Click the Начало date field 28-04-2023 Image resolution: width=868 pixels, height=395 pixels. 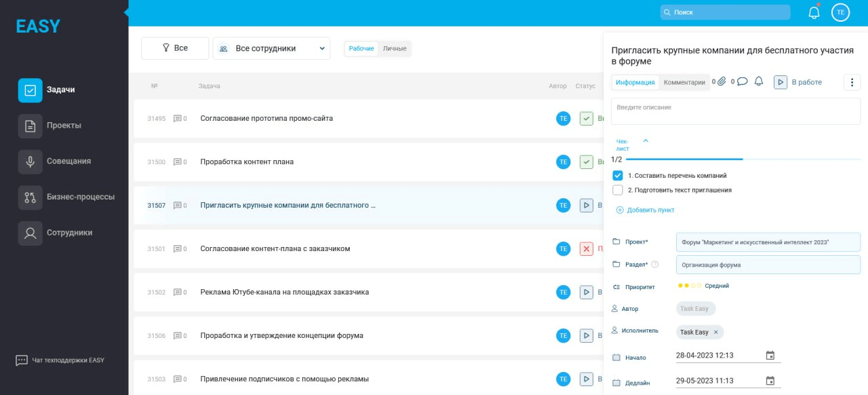tap(728, 356)
